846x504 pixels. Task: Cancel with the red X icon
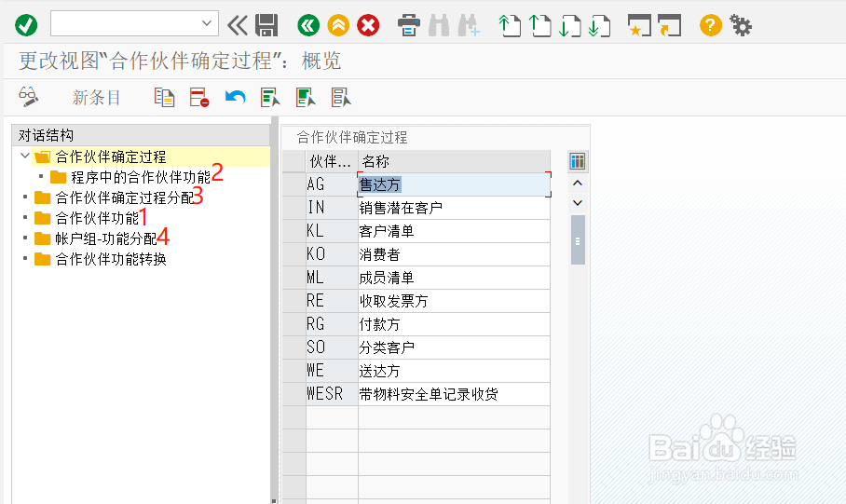pos(368,25)
